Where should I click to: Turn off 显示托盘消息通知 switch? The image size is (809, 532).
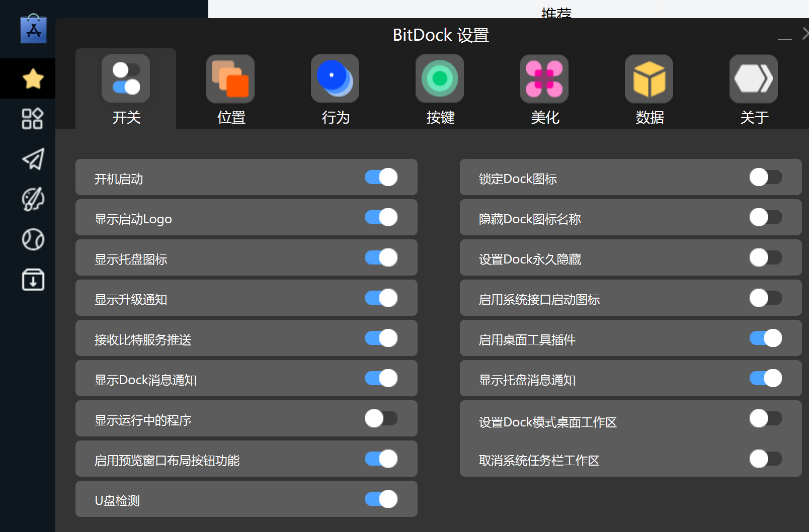[766, 378]
